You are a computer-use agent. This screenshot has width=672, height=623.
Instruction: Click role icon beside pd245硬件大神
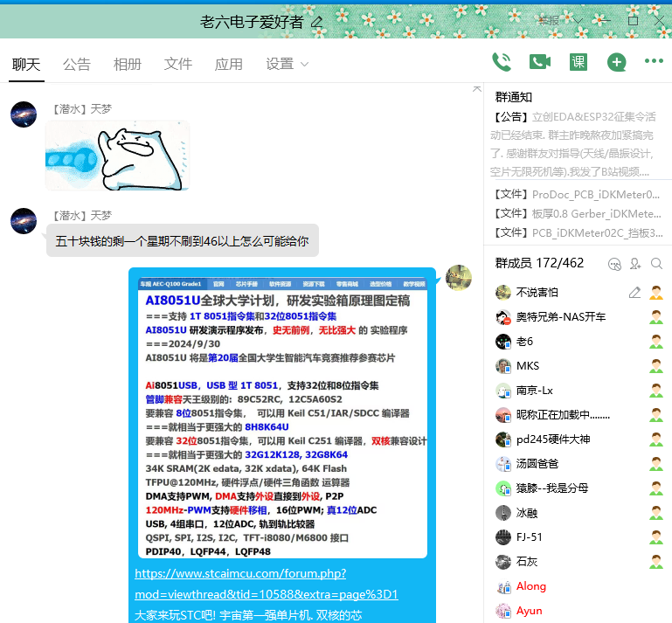656,440
